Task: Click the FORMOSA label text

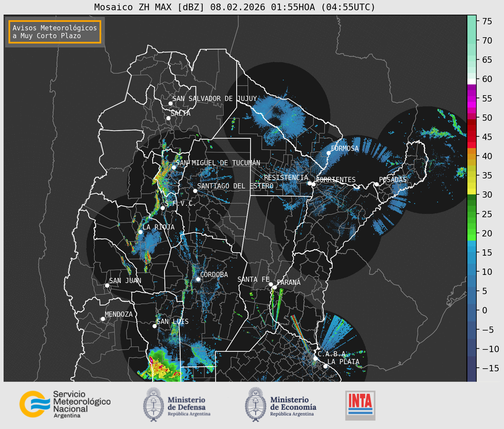Action: tap(345, 148)
